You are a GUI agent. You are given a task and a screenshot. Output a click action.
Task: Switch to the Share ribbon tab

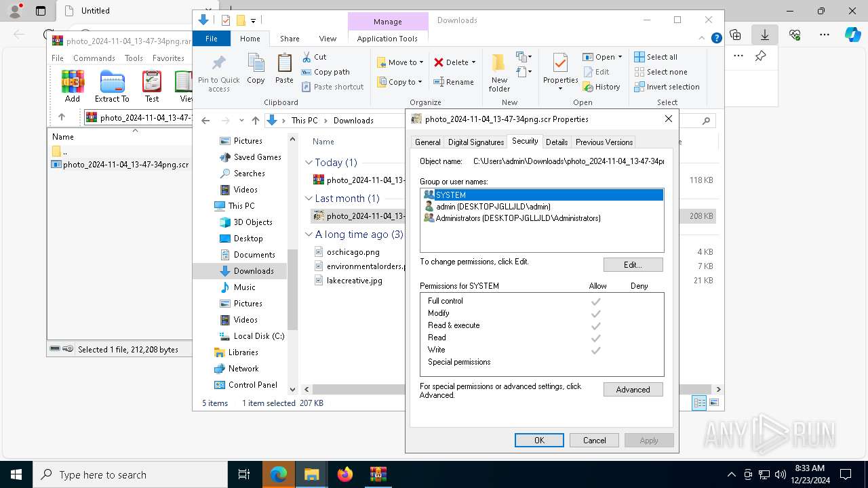point(290,39)
